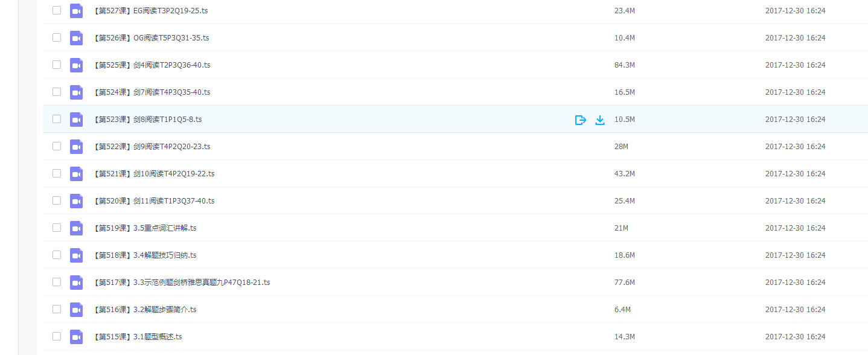Click the video icon for lesson 526
Screen dimensions: 868x355
click(76, 38)
